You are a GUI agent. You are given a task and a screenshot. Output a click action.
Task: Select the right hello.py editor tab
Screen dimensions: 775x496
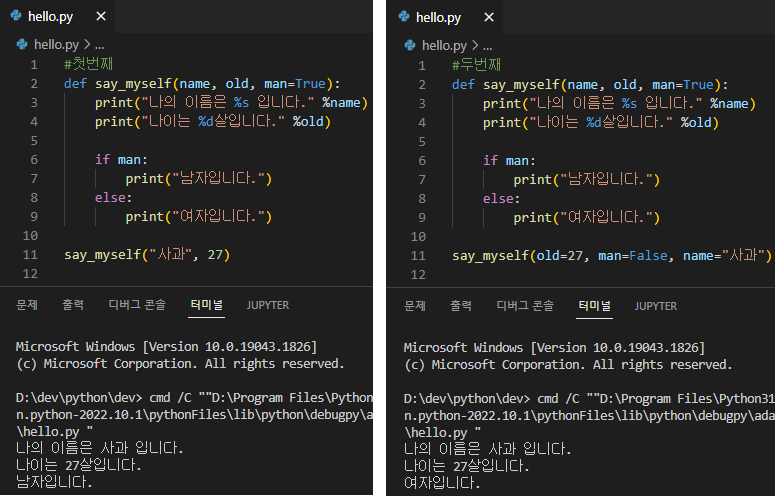tap(445, 17)
